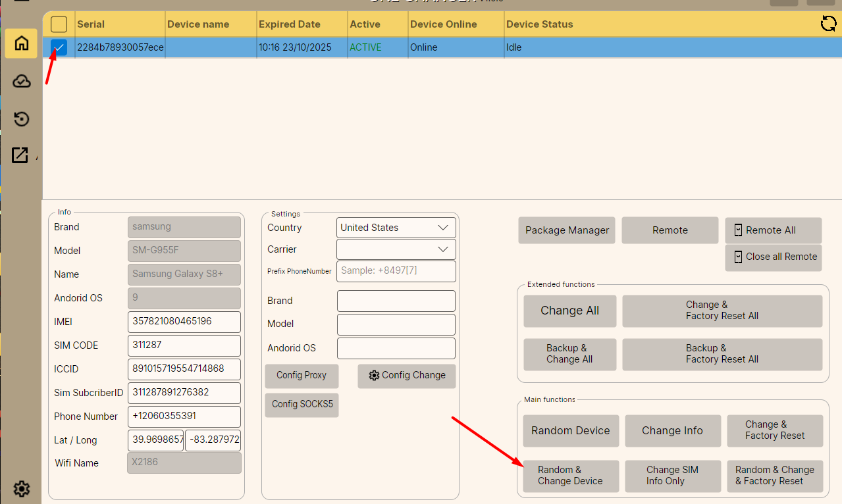Click the Change SIM Info Only button

(672, 475)
